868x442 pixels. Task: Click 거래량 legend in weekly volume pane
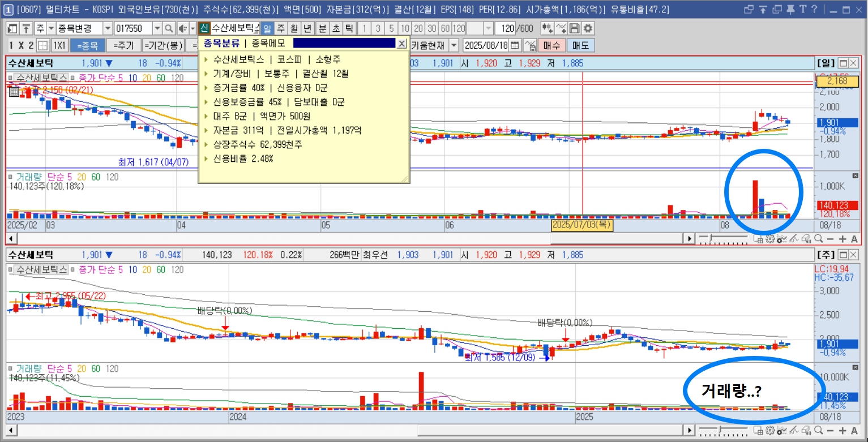point(30,368)
